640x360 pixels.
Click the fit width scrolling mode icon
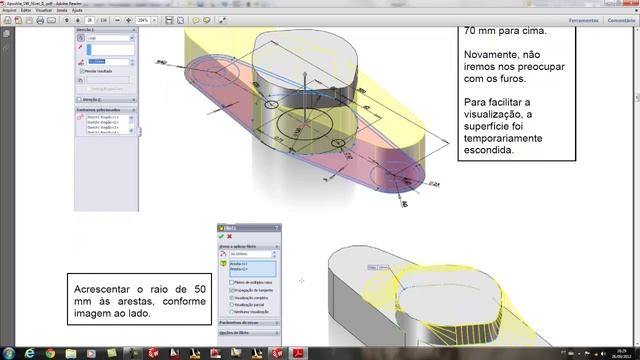pos(169,20)
